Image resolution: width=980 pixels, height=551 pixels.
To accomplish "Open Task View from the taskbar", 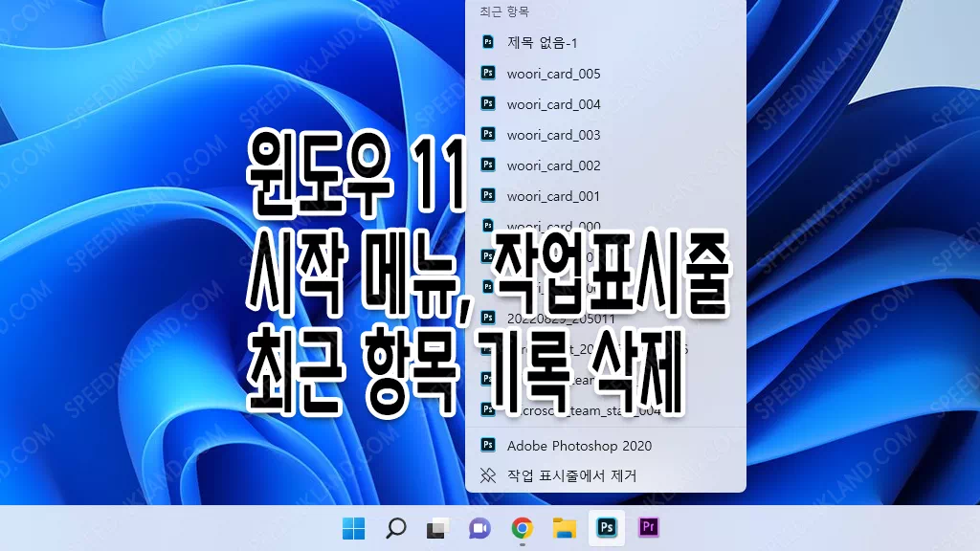I will (x=437, y=528).
